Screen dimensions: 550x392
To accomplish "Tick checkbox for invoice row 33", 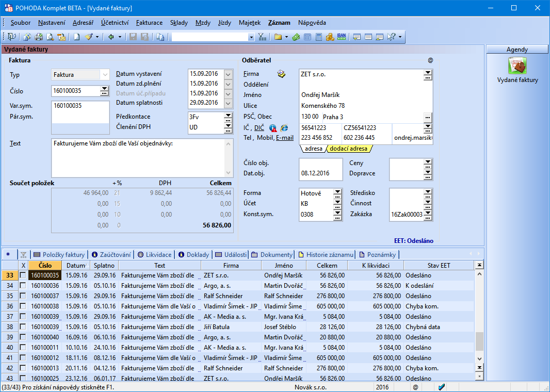I will 23,275.
